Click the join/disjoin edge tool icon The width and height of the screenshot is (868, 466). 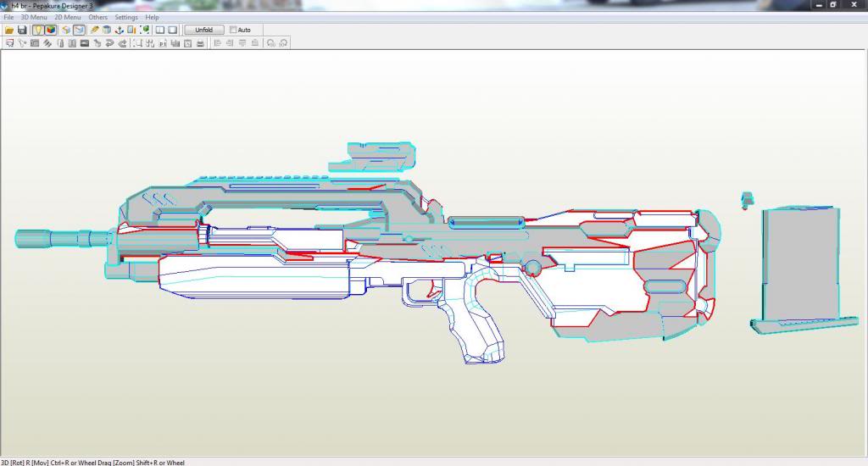tap(22, 43)
